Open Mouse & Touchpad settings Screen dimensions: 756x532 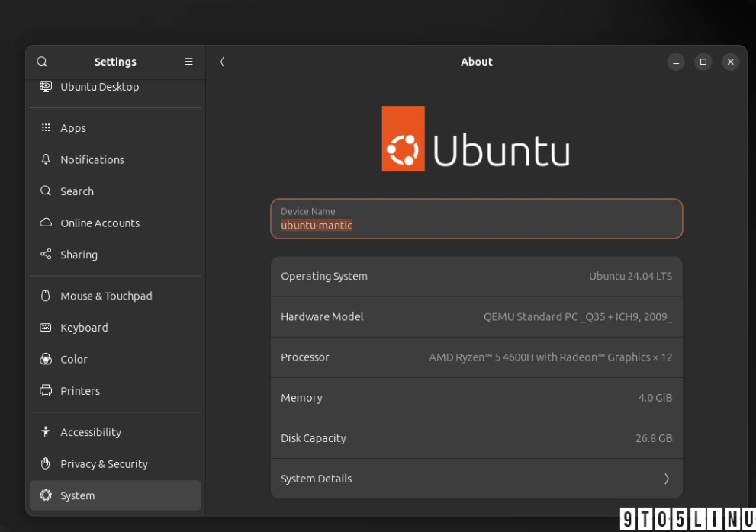pyautogui.click(x=115, y=296)
